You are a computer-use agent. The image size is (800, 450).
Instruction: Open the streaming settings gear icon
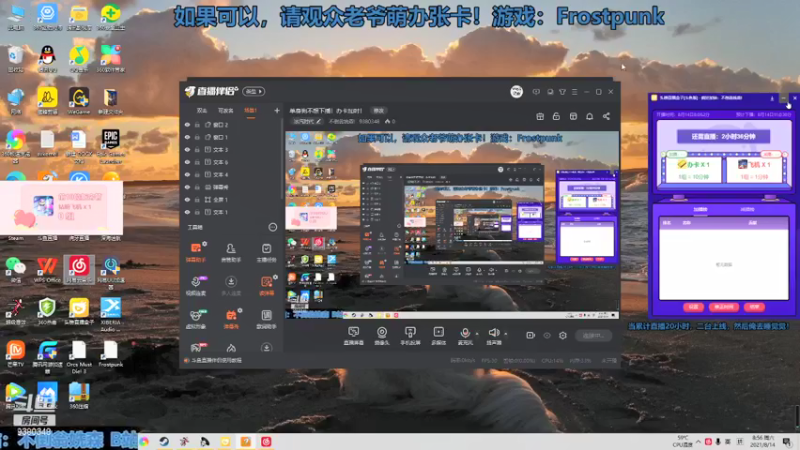[x=563, y=335]
